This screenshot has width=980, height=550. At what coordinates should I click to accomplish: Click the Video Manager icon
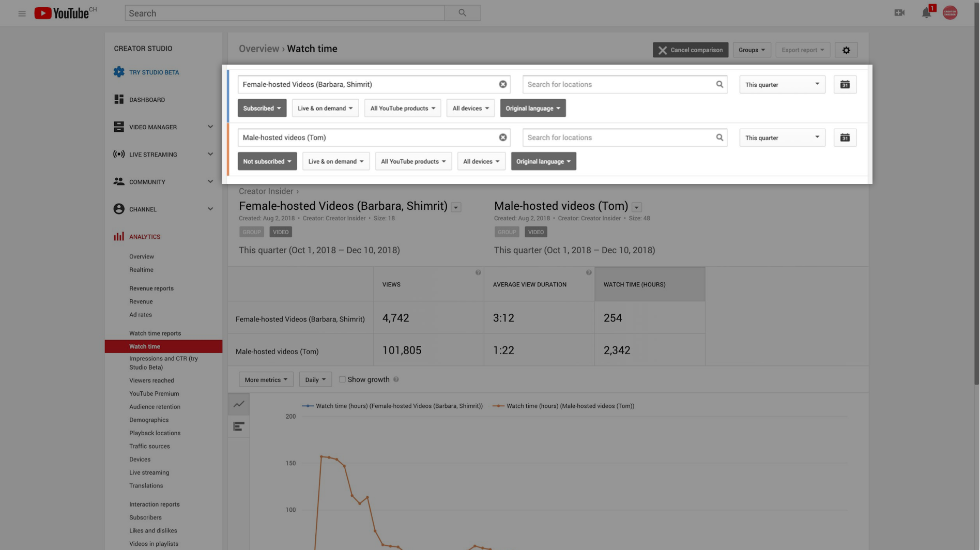tap(119, 127)
